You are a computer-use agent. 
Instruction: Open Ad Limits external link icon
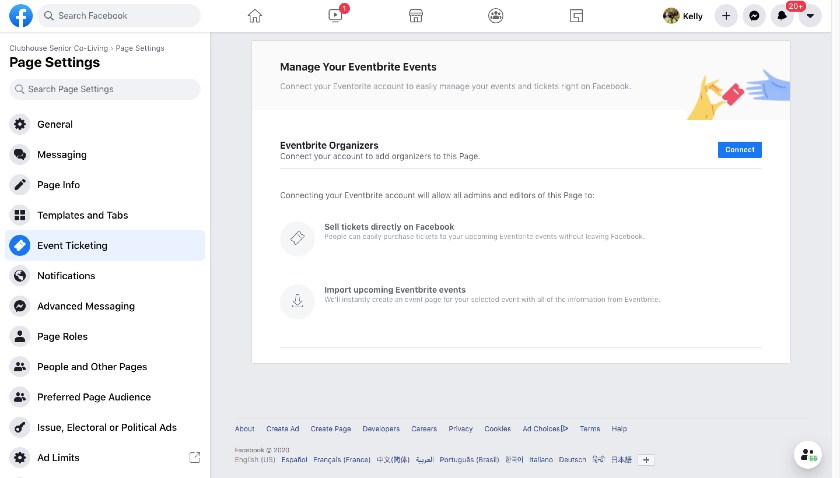(x=194, y=458)
